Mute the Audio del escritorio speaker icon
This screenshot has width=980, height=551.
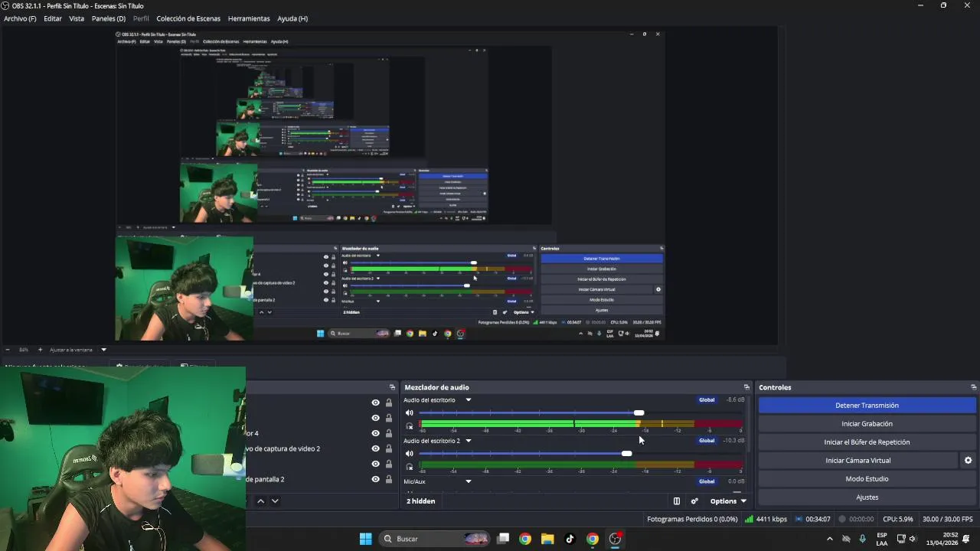tap(410, 413)
